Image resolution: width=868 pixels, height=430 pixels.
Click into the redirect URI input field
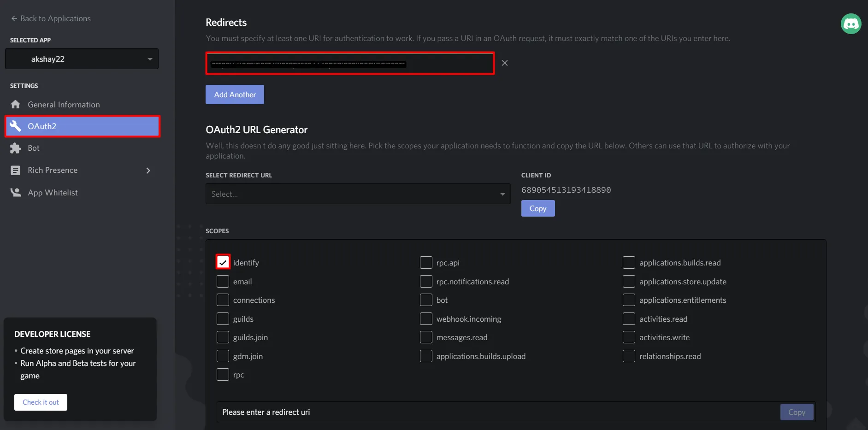tap(350, 63)
